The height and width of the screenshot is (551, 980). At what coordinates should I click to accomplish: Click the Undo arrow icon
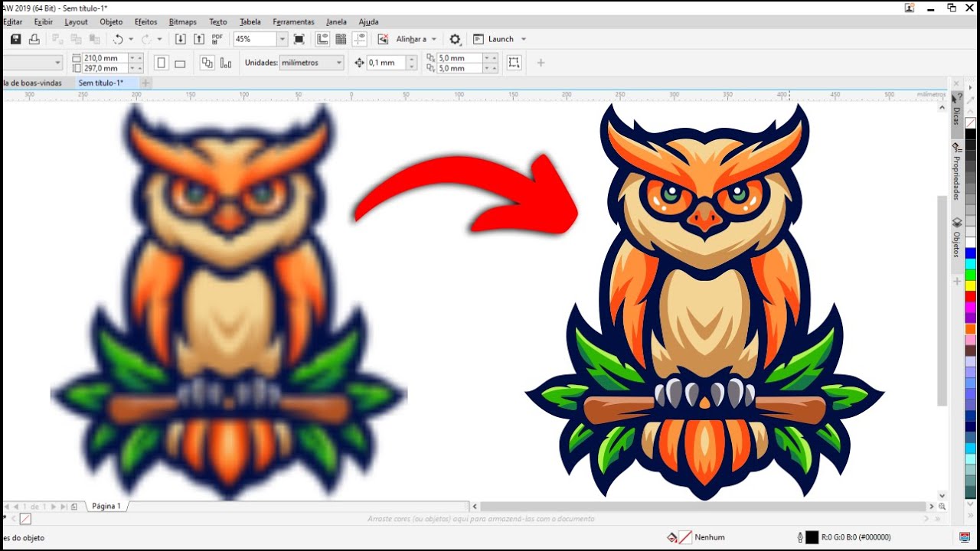(118, 39)
